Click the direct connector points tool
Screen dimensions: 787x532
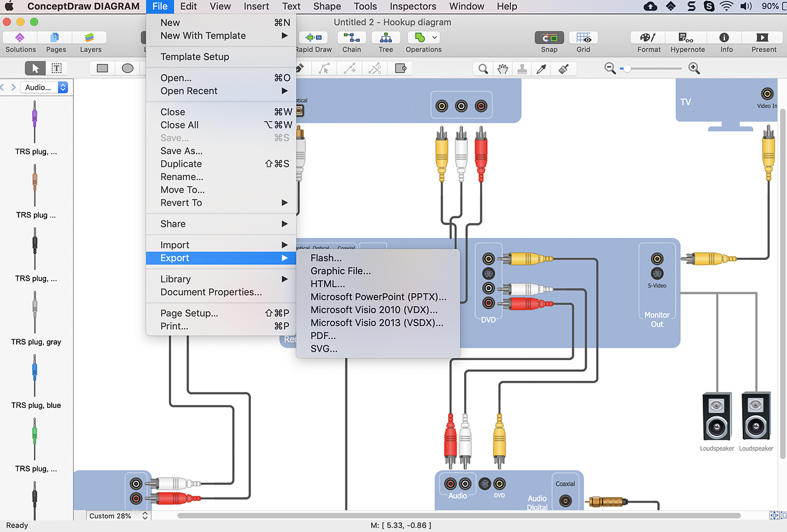pos(350,69)
